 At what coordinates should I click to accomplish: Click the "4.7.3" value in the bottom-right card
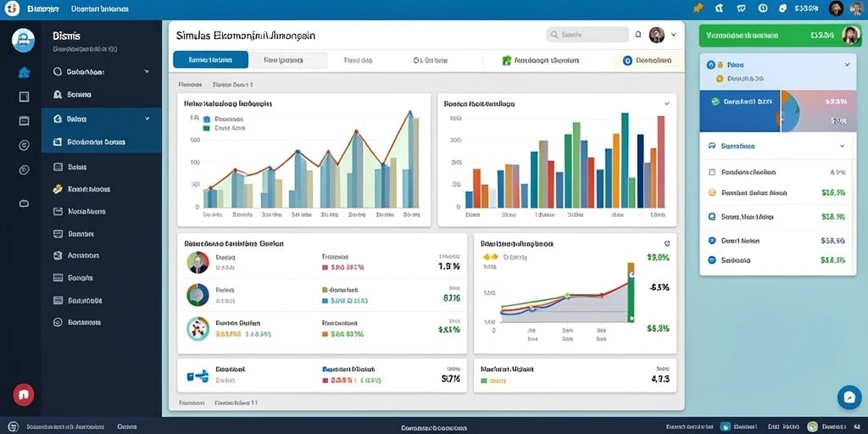[x=661, y=379]
